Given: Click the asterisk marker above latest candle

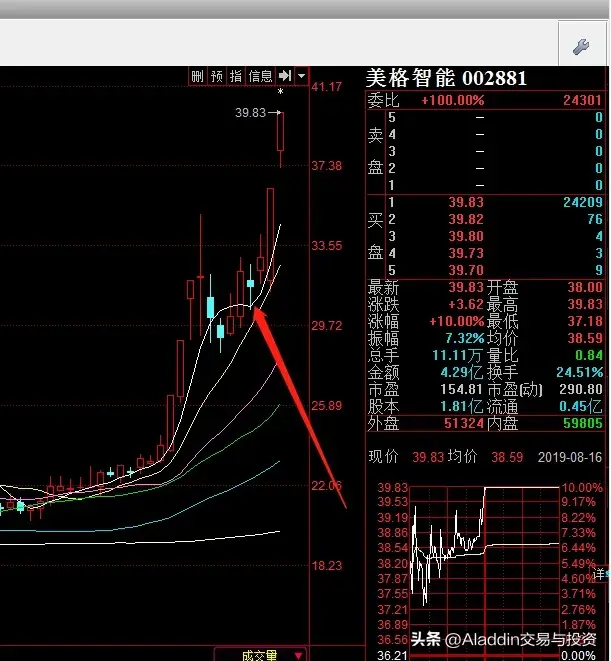Looking at the screenshot, I should point(281,93).
